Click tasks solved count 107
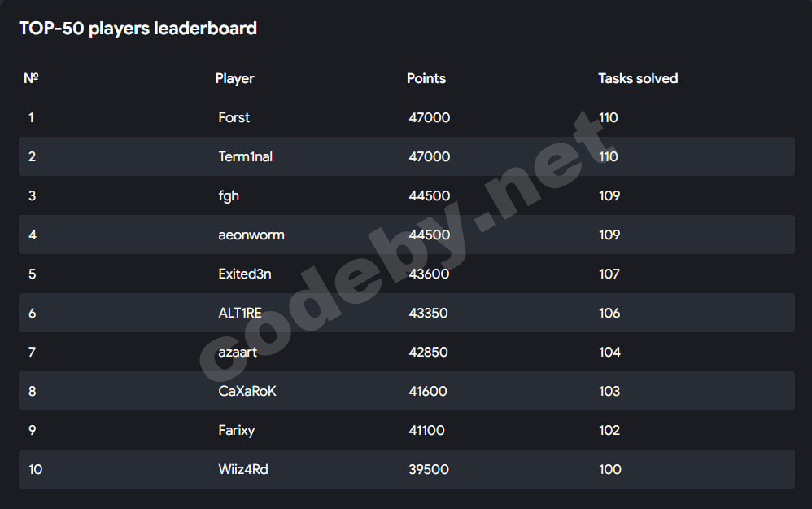The height and width of the screenshot is (509, 812). point(609,274)
